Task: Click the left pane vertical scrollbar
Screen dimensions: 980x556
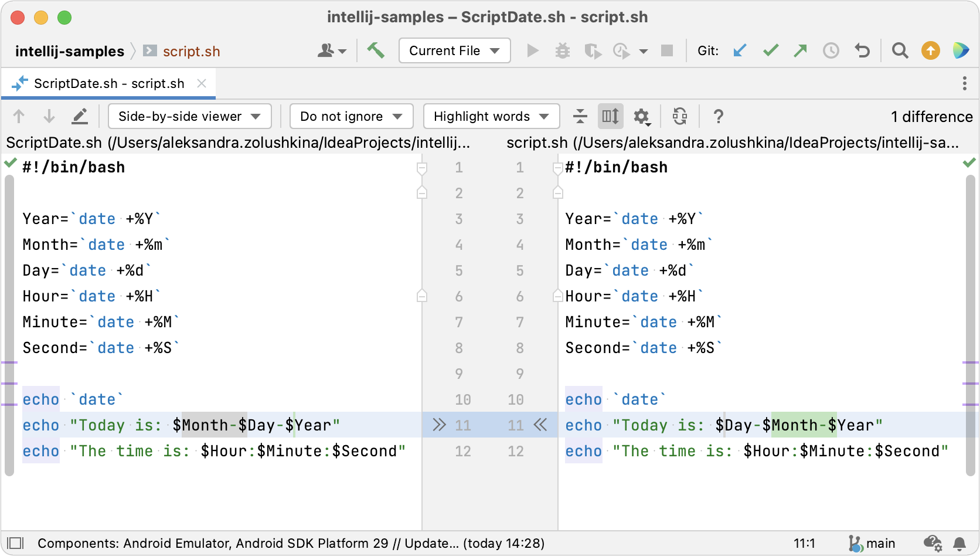Action: (9, 326)
